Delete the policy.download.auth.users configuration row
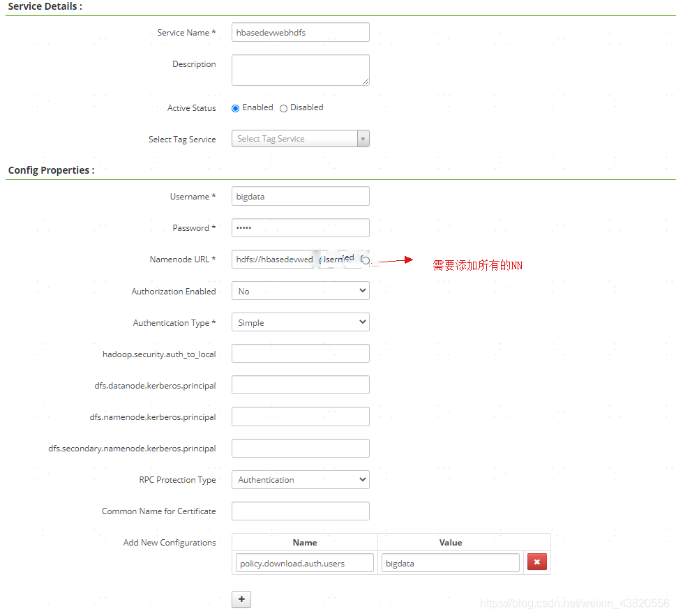The height and width of the screenshot is (616, 676). pos(536,562)
